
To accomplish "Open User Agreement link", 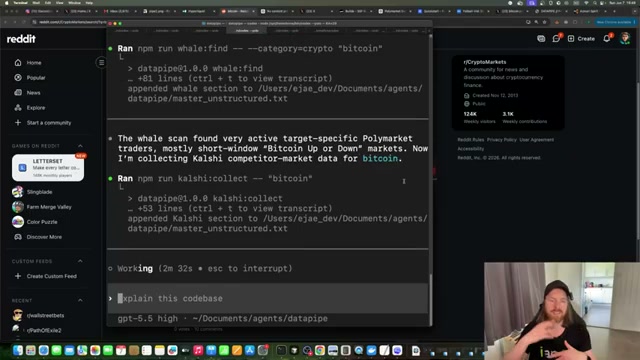I will tap(536, 140).
